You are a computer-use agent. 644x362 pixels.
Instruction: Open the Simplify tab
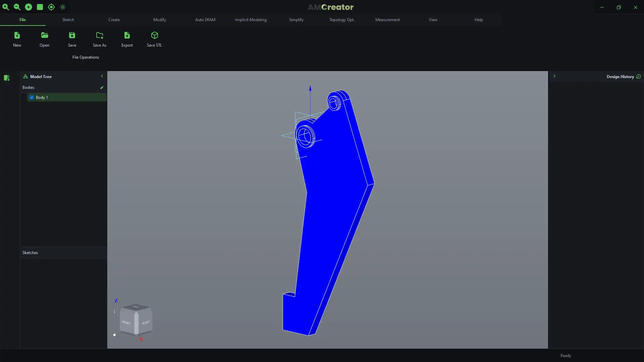coord(296,20)
